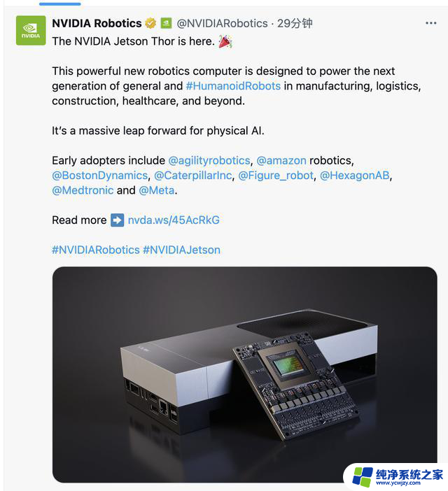Open the #NVIDIARobotics hashtag
Viewport: 448px width, 491px height.
tap(96, 250)
